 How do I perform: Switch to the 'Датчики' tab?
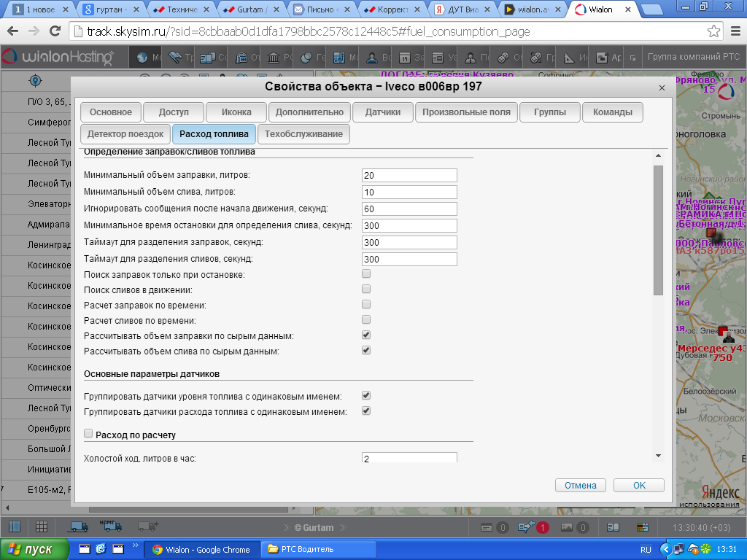point(382,112)
